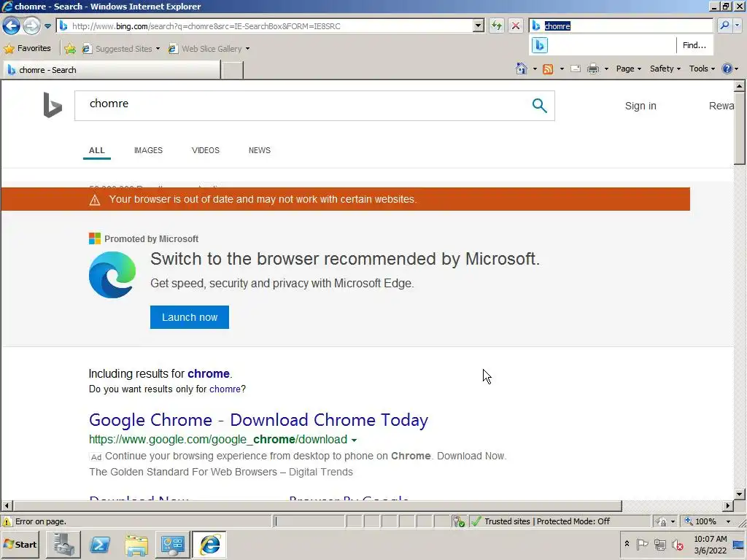747x560 pixels.
Task: Open the Web Slice Gallery item
Action: point(209,49)
